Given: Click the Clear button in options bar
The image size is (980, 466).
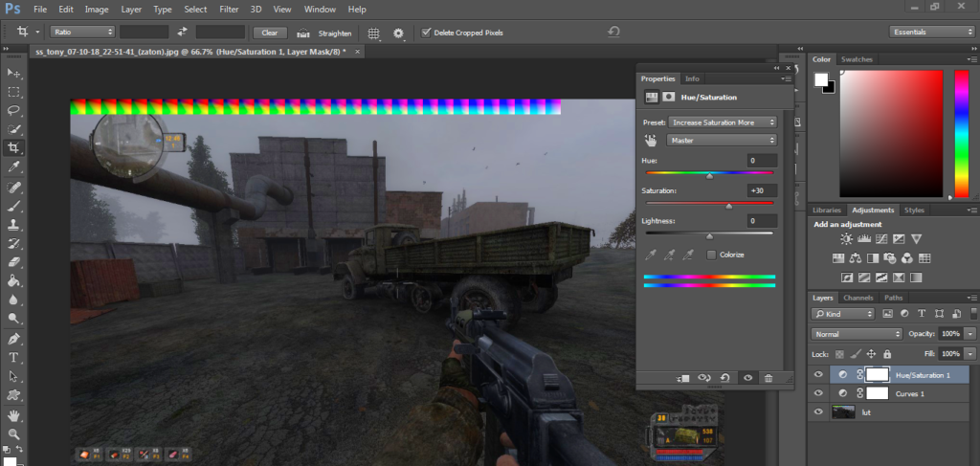Looking at the screenshot, I should pyautogui.click(x=269, y=33).
